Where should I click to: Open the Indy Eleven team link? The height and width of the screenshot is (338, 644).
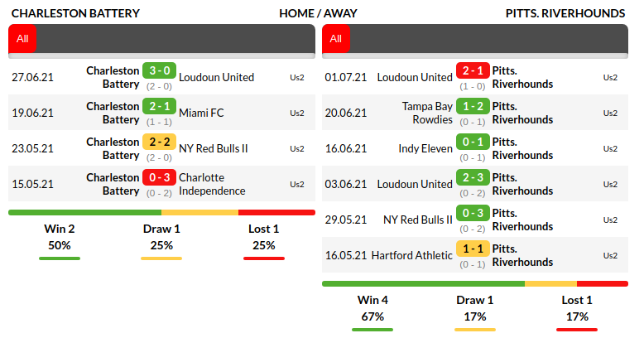pos(425,148)
